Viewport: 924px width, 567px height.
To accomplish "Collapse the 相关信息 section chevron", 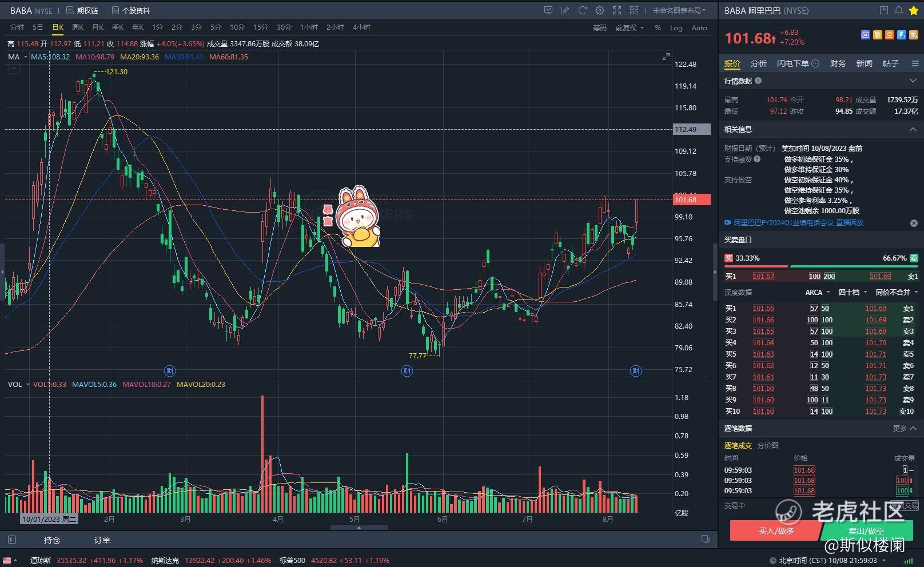I will 913,130.
